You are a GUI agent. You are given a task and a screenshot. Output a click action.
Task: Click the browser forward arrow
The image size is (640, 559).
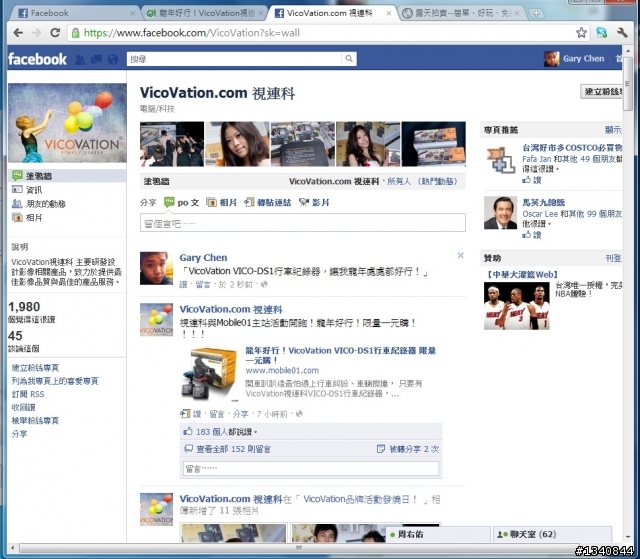tap(37, 33)
